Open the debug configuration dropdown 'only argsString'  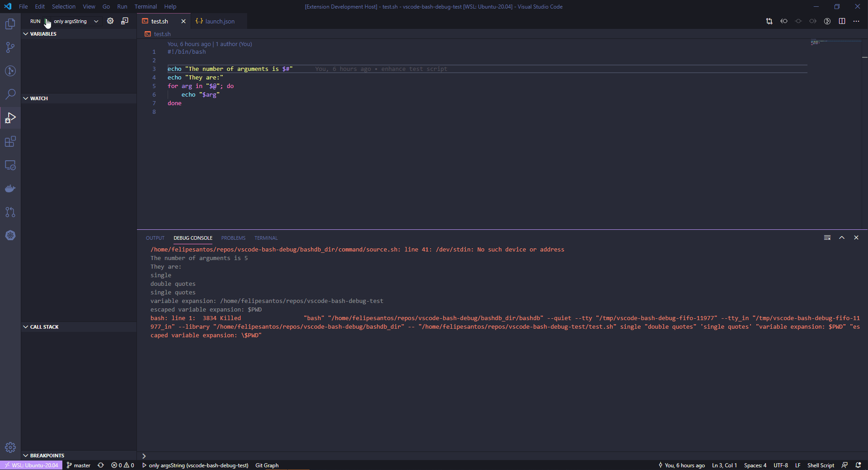(76, 21)
